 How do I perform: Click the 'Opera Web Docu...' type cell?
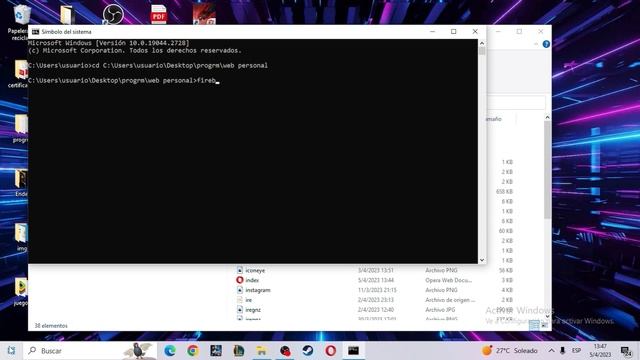pos(448,280)
